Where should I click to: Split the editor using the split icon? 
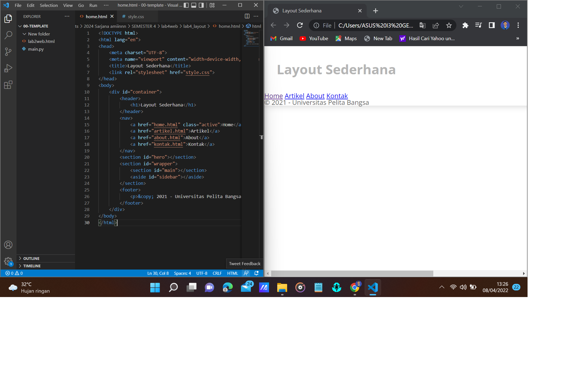click(246, 16)
